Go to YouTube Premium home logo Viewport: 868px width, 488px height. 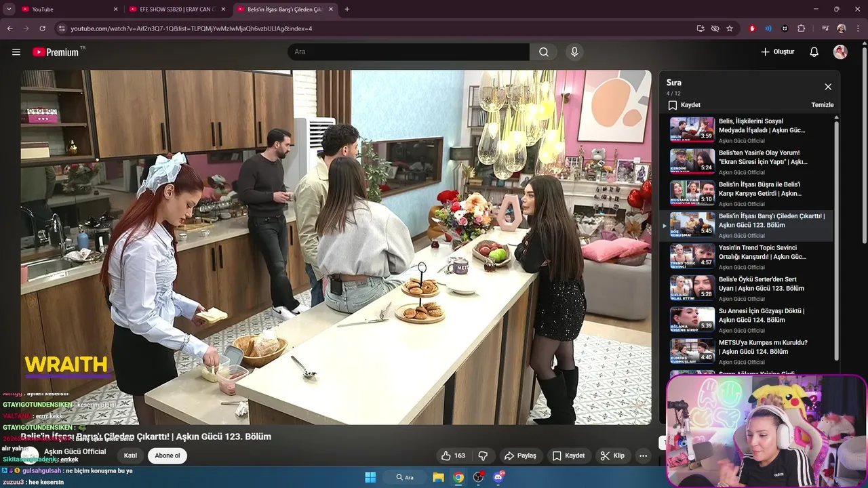click(x=56, y=52)
